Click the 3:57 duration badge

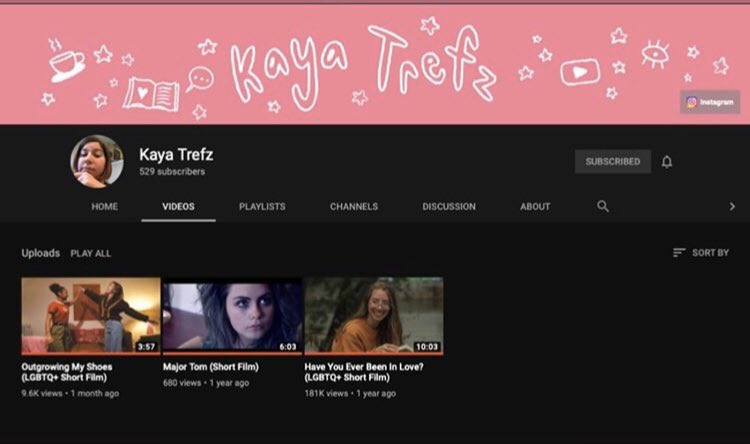146,347
